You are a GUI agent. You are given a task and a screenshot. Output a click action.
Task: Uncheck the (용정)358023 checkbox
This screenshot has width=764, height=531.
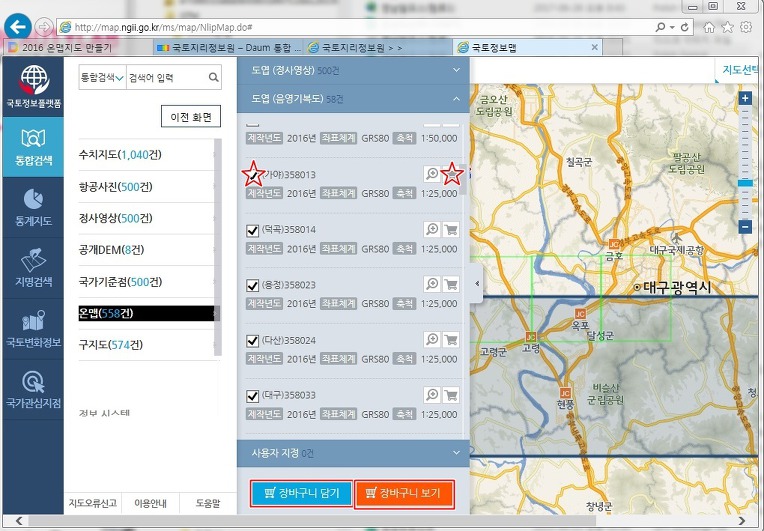(x=252, y=285)
